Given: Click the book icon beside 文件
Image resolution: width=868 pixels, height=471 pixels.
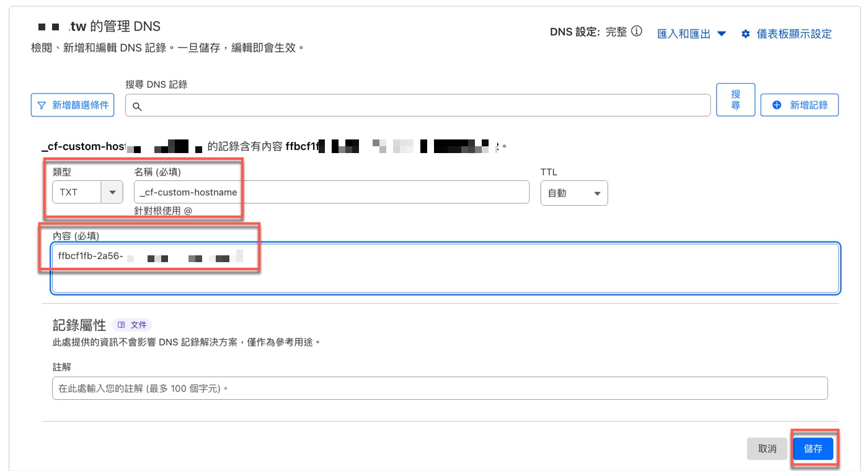Looking at the screenshot, I should [122, 325].
